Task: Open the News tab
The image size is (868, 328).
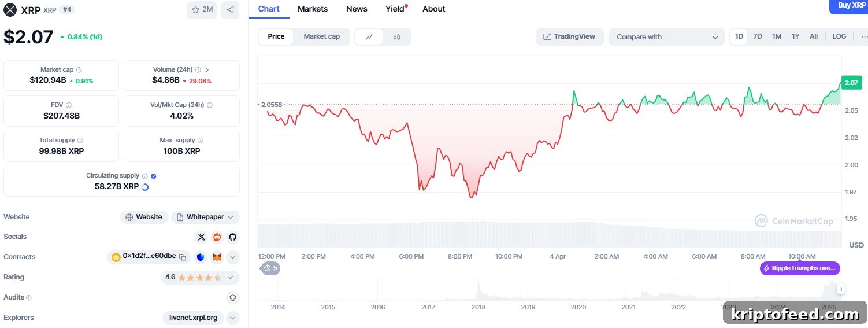Action: click(357, 9)
